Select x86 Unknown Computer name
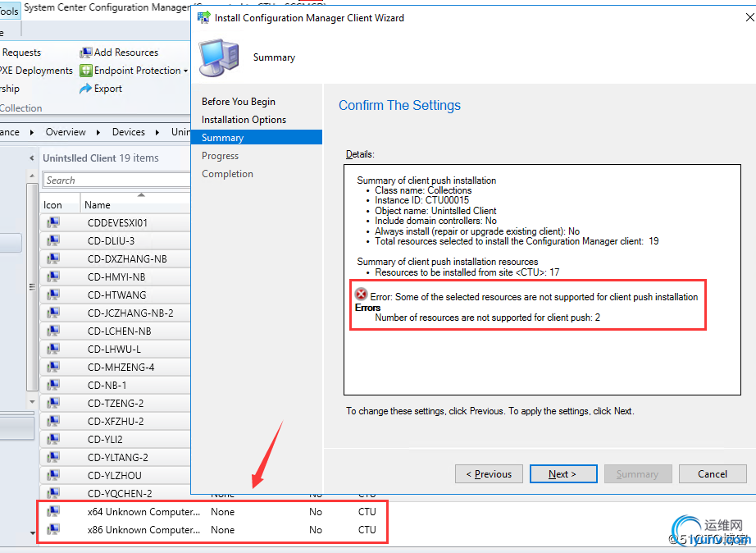 pos(143,530)
